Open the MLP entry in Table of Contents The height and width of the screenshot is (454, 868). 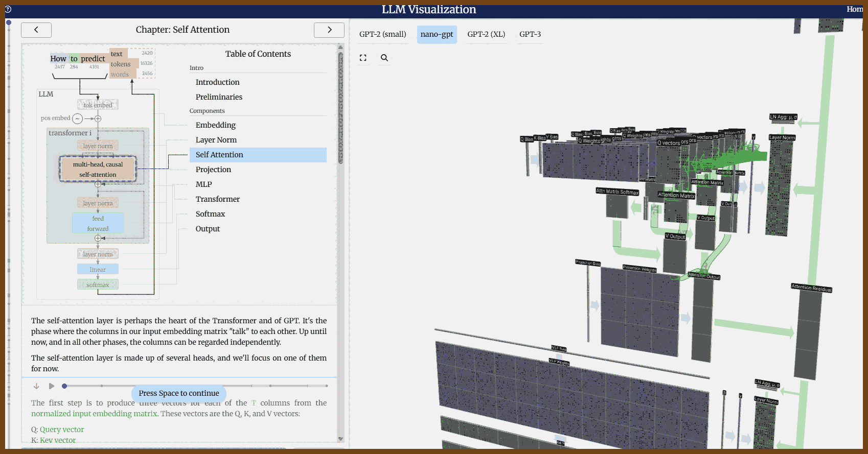[x=203, y=184]
